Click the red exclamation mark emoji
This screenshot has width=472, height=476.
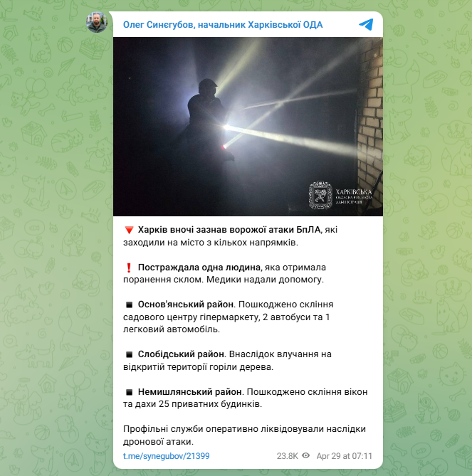(129, 268)
